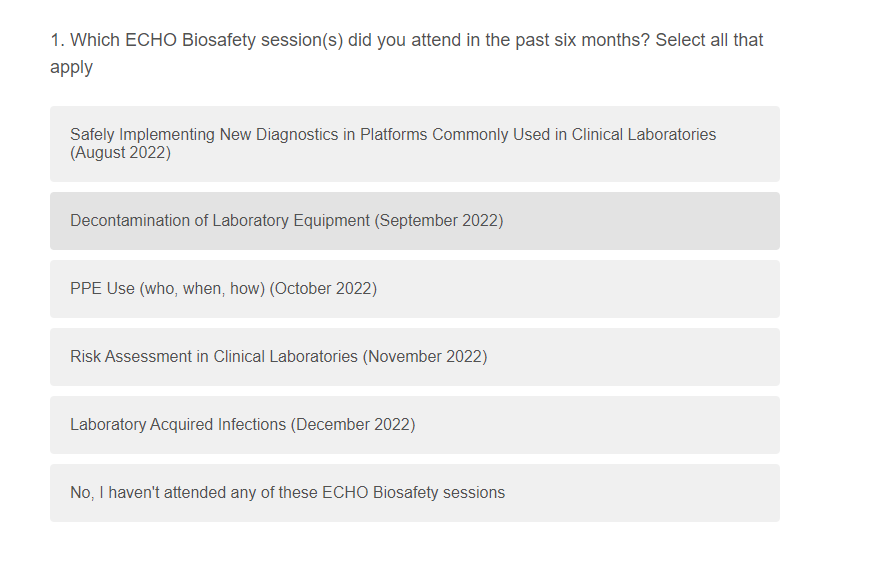Choose Laboratory Acquired Infections session
The height and width of the screenshot is (583, 883).
[414, 425]
